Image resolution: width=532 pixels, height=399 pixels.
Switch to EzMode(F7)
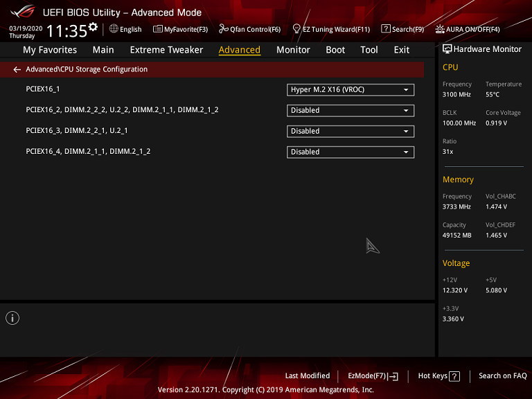pyautogui.click(x=373, y=376)
